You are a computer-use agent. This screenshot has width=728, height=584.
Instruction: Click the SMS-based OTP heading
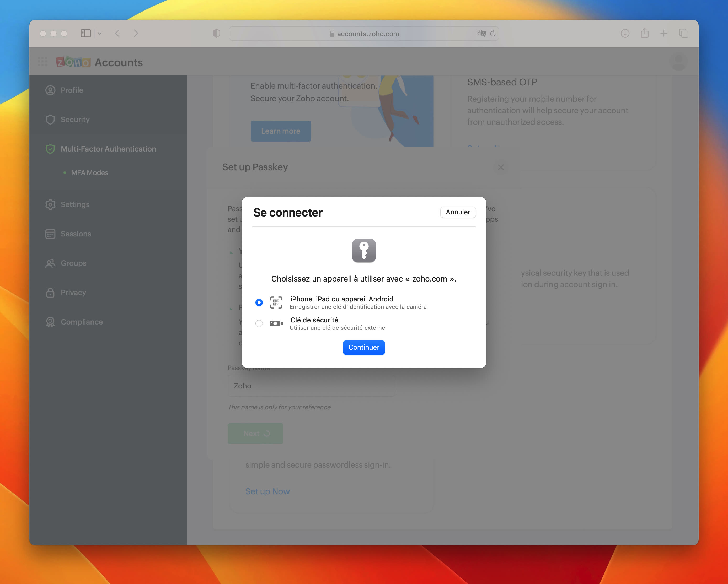click(x=502, y=82)
